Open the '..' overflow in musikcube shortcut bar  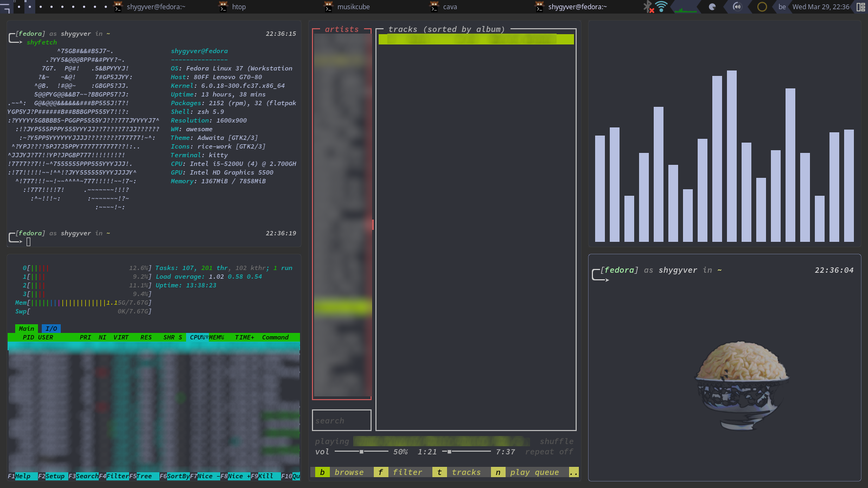[x=573, y=472]
